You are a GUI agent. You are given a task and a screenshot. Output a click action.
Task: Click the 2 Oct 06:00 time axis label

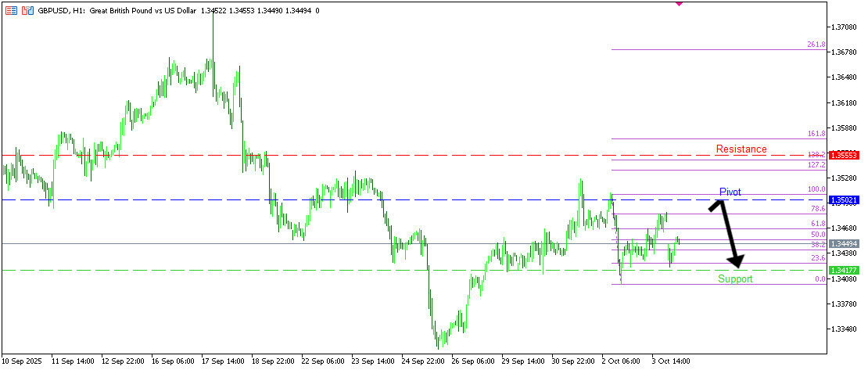(x=622, y=361)
